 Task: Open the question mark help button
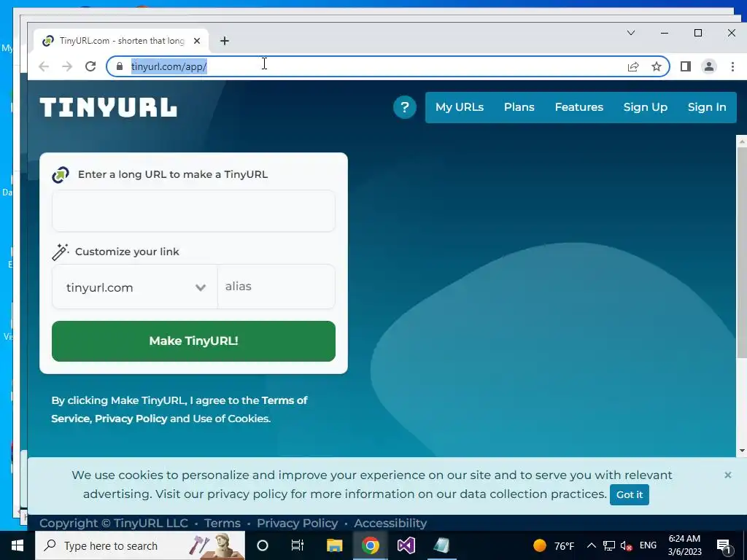click(x=404, y=107)
